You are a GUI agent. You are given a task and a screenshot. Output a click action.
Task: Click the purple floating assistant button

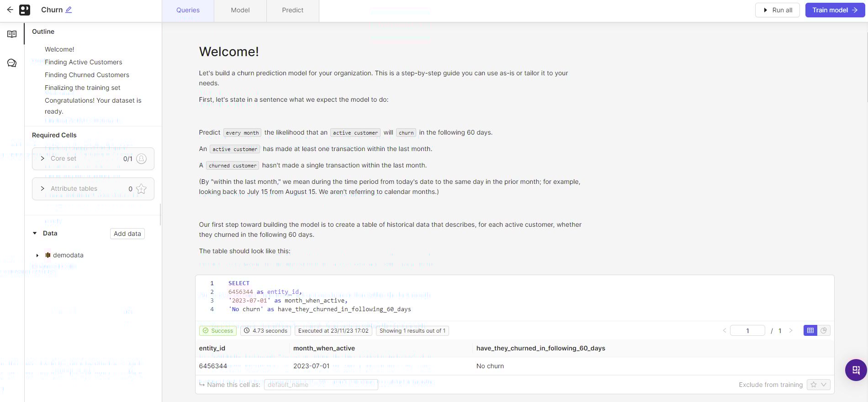point(856,370)
